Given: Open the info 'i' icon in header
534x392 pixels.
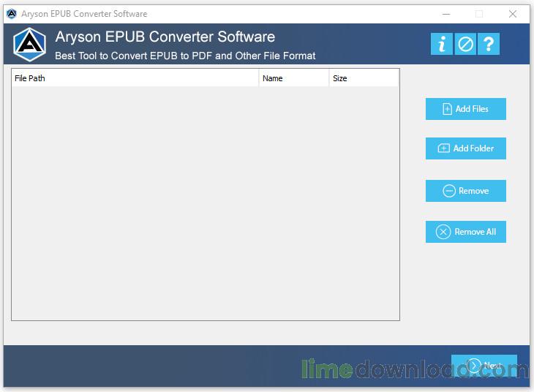Looking at the screenshot, I should click(441, 44).
